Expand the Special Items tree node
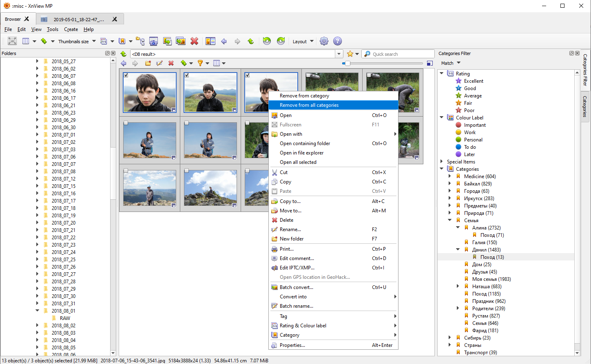 click(x=441, y=162)
